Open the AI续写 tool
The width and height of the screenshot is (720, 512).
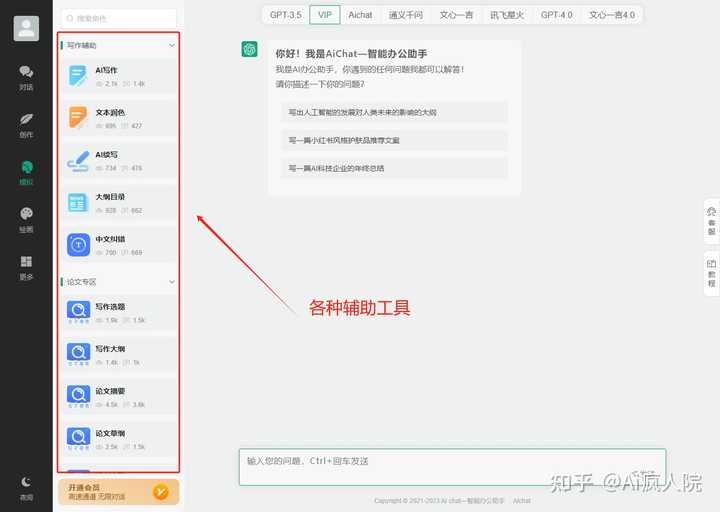point(119,161)
